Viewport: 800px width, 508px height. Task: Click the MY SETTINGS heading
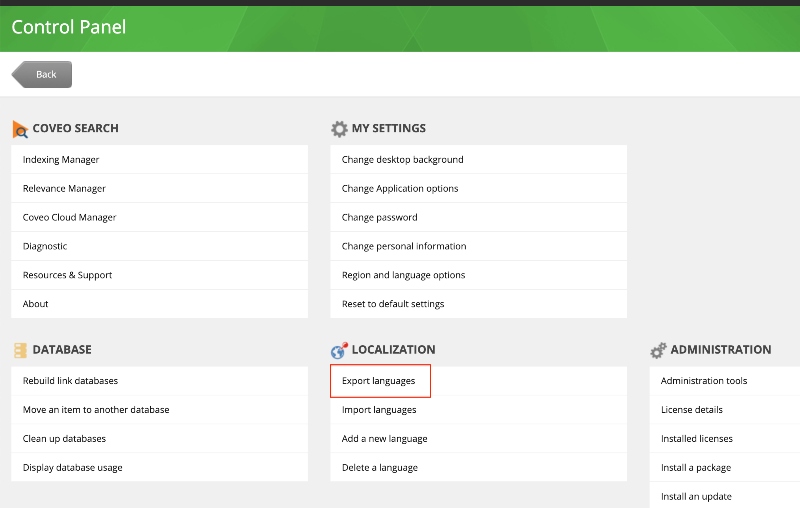389,129
